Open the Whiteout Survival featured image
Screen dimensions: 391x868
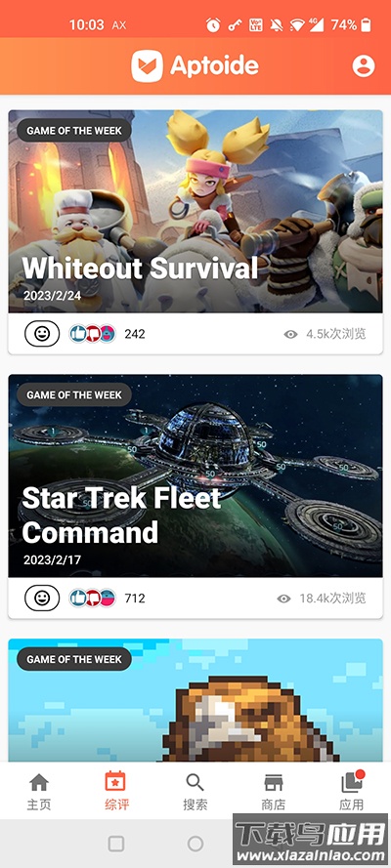tap(195, 212)
